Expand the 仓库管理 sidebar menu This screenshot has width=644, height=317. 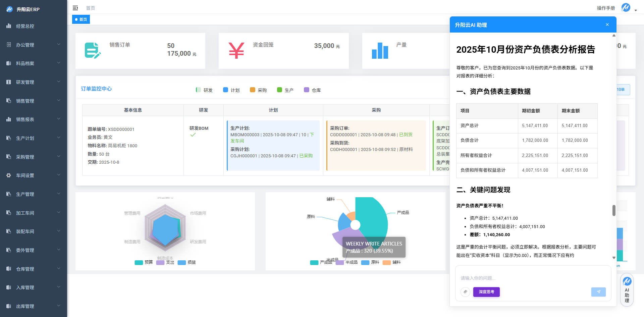tap(34, 269)
